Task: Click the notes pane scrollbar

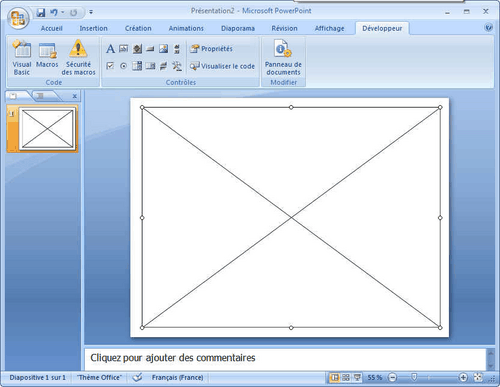Action: pyautogui.click(x=490, y=359)
